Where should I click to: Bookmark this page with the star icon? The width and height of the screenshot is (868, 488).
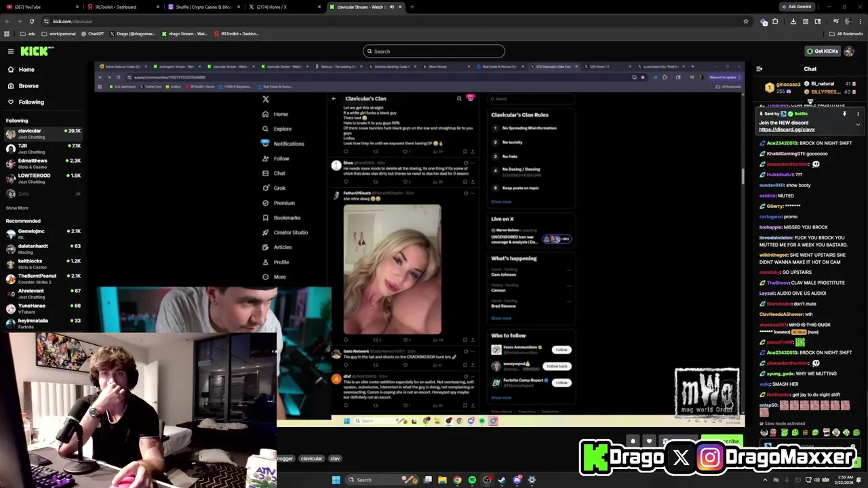[x=746, y=21]
